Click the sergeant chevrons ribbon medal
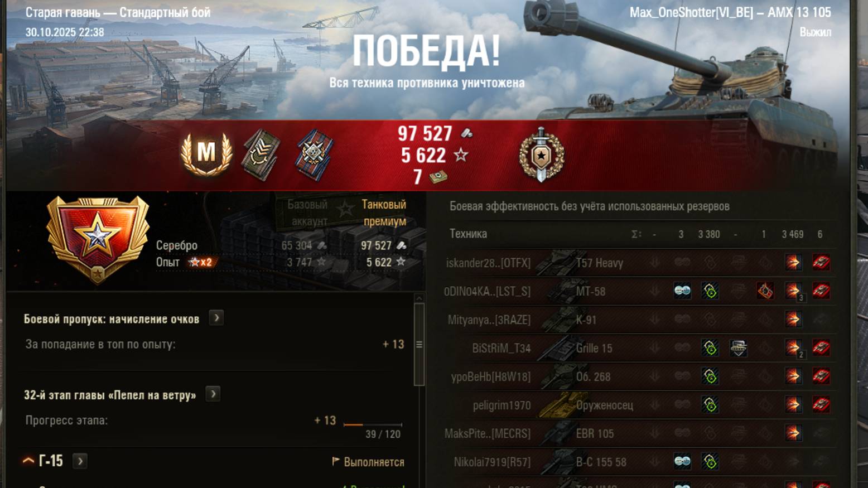The height and width of the screenshot is (488, 868). click(261, 155)
